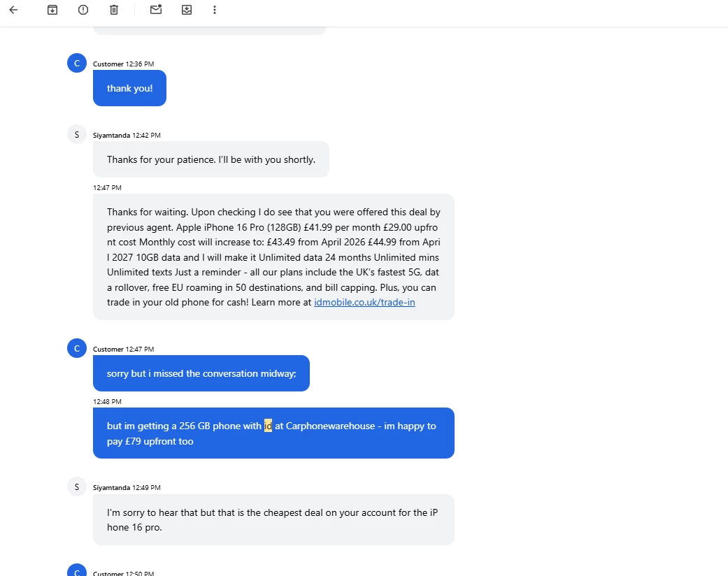The height and width of the screenshot is (576, 728).
Task: Click Siyamtanda's avatar at 12:42 PM
Action: 77,134
